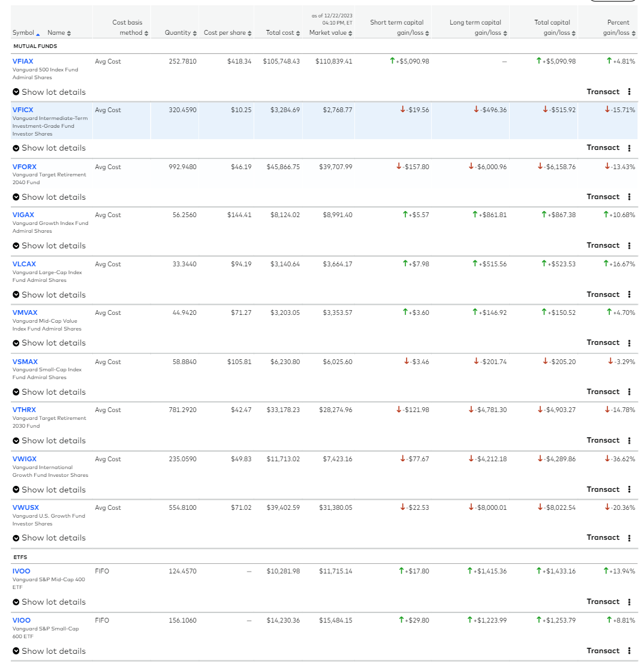Click Transact for VLCAX
Screen dimensions: 644x664
(x=603, y=295)
